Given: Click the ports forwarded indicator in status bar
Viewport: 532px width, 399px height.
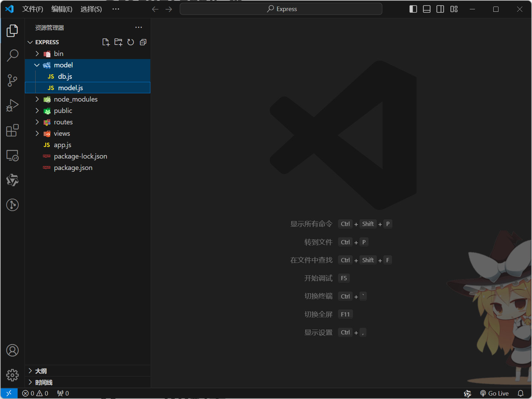Looking at the screenshot, I should point(63,393).
